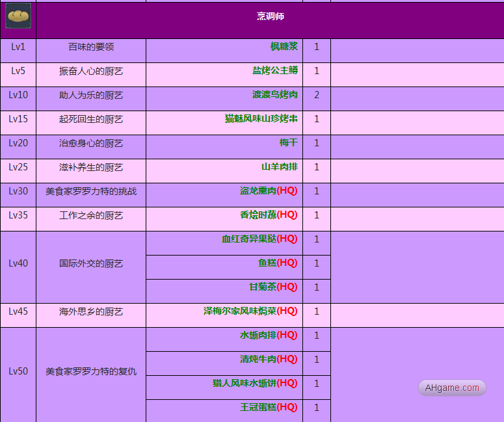504x422 pixels.
Task: Open the 枫糖浆 item link
Action: point(284,47)
